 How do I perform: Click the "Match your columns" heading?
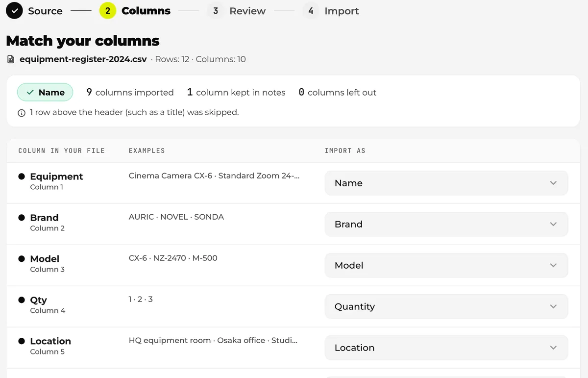tap(83, 41)
